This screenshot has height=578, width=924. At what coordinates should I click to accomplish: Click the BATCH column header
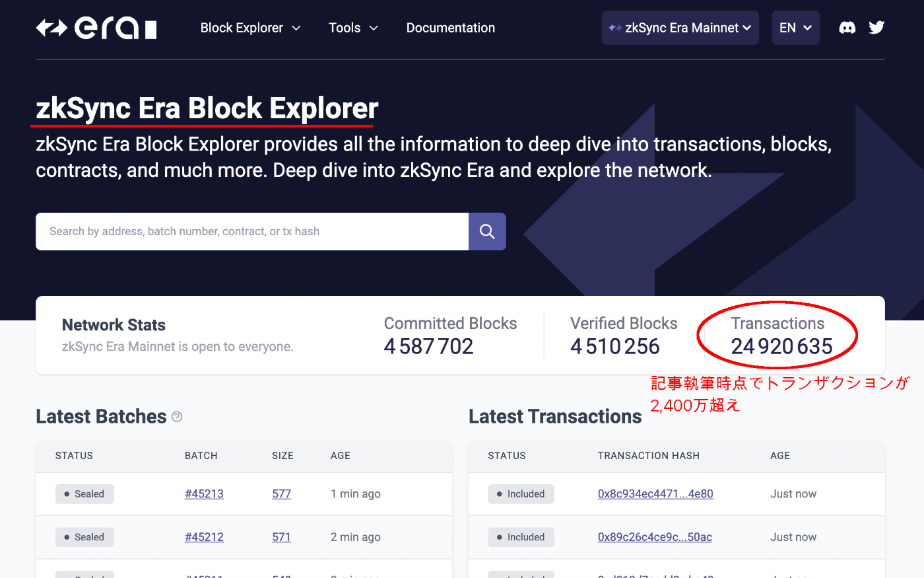pyautogui.click(x=201, y=456)
